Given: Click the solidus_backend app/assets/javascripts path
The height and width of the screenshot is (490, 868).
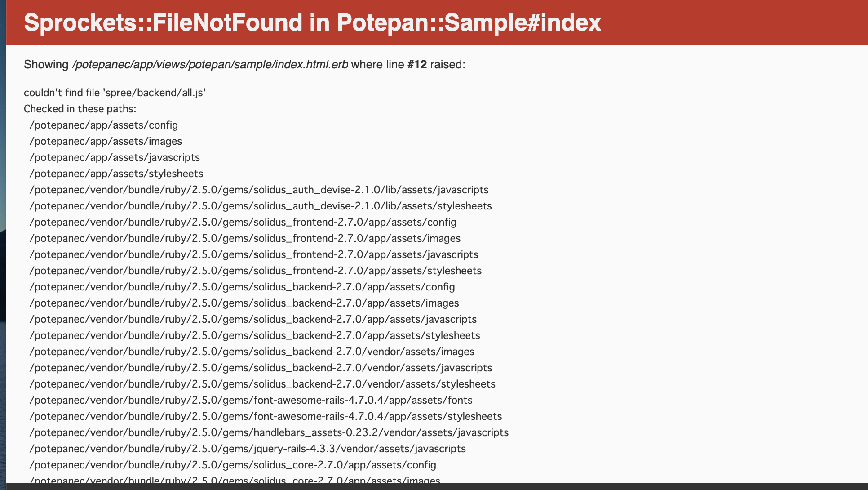Looking at the screenshot, I should click(253, 319).
